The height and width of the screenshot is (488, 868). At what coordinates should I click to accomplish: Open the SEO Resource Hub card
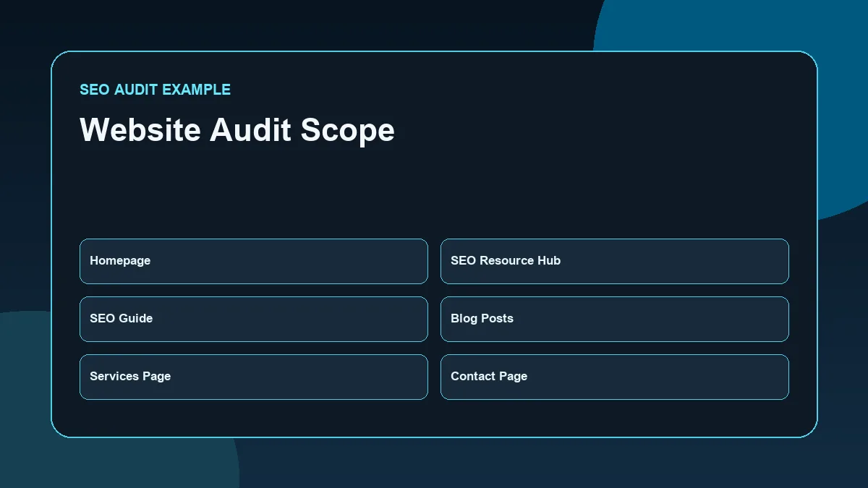pos(615,261)
